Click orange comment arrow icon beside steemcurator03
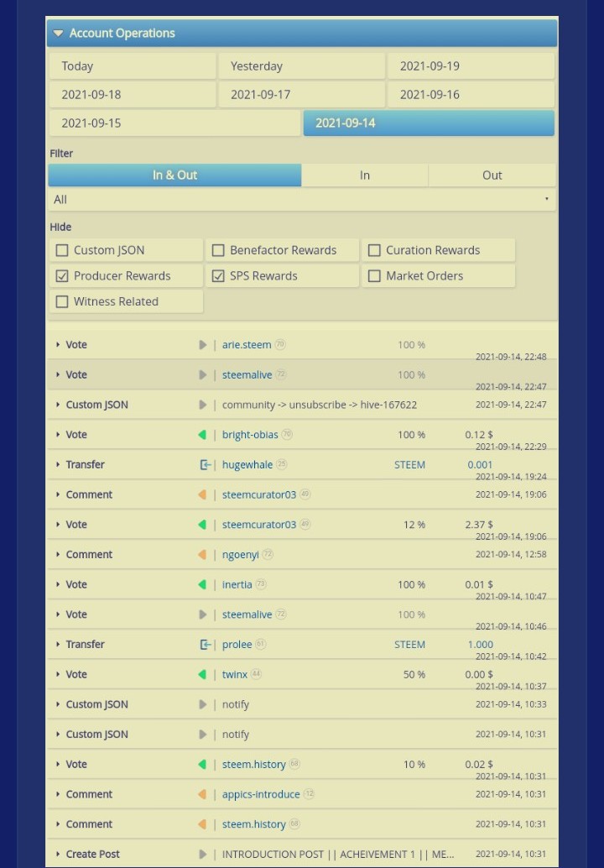This screenshot has width=604, height=868. 202,494
